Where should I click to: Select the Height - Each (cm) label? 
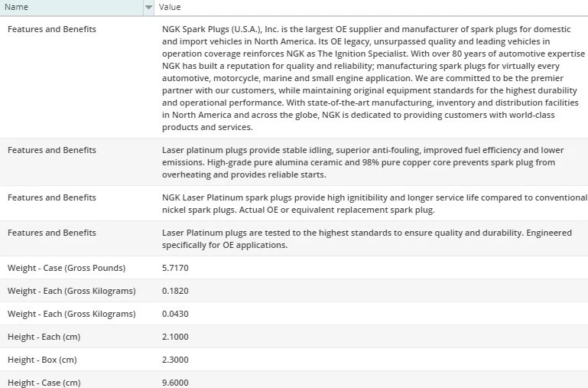pyautogui.click(x=49, y=337)
